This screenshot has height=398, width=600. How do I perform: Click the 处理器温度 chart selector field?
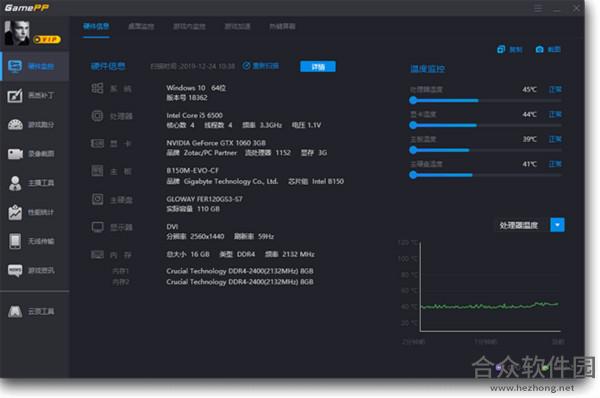pyautogui.click(x=522, y=225)
